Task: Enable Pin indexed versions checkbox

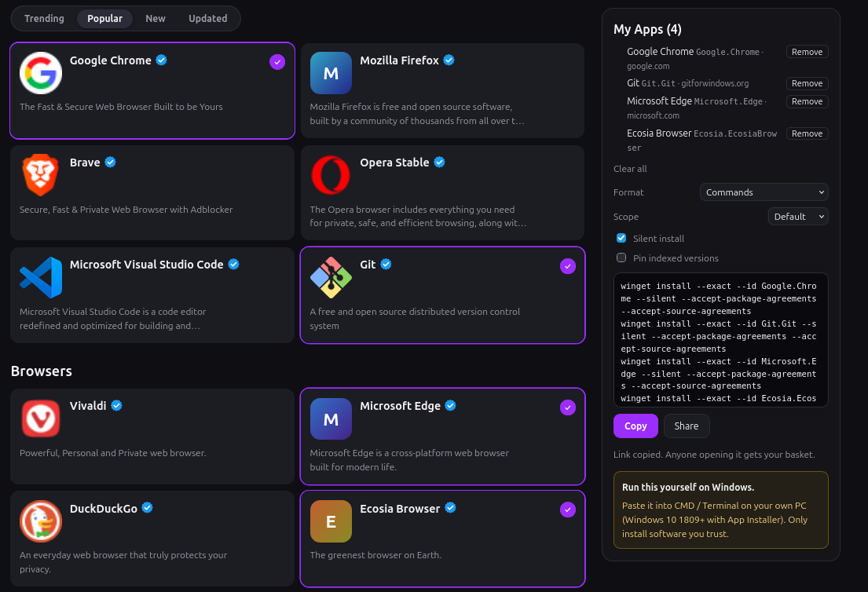Action: click(621, 258)
